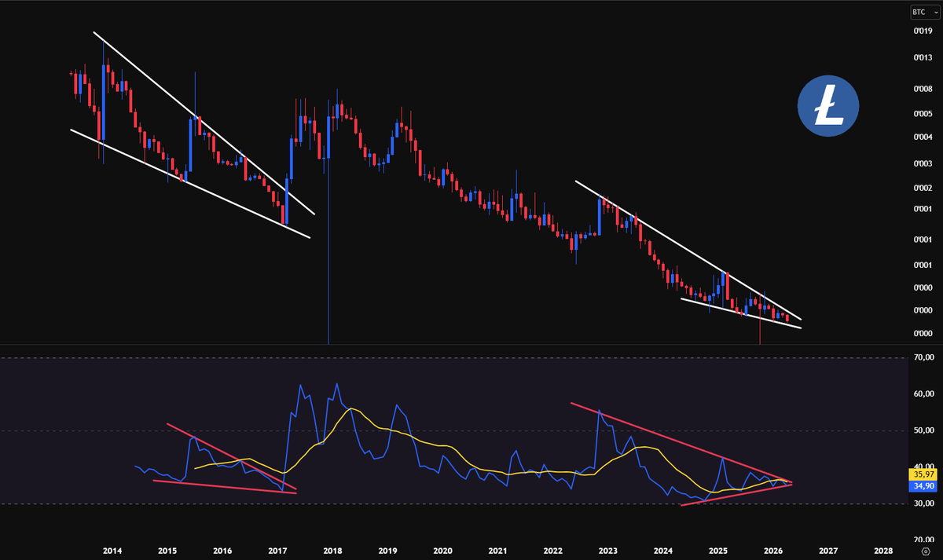
Task: Click the 2015 time axis label
Action: [x=167, y=551]
